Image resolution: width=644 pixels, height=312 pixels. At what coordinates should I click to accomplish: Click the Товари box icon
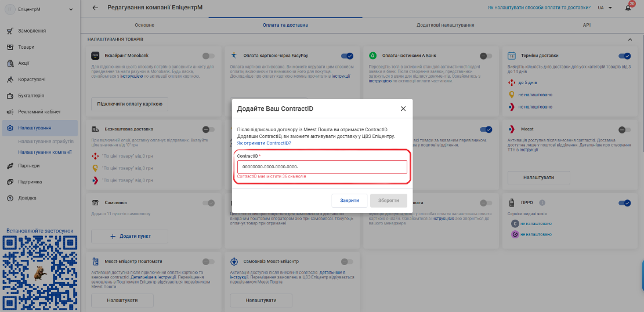pyautogui.click(x=10, y=47)
